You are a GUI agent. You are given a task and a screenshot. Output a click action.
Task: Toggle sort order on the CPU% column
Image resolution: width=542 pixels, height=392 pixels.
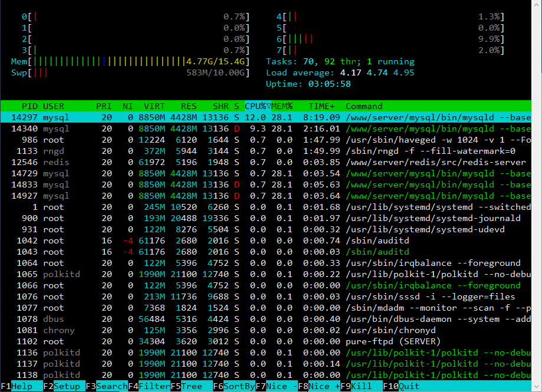click(x=255, y=106)
